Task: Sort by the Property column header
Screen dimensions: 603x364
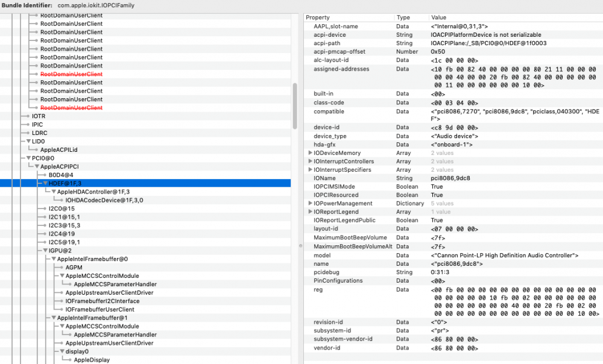Action: (349, 17)
